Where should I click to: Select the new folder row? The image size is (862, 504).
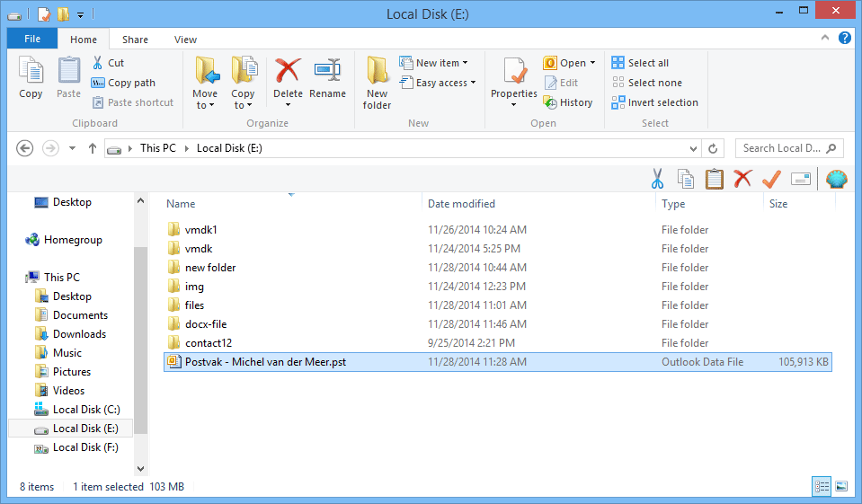[498, 268]
